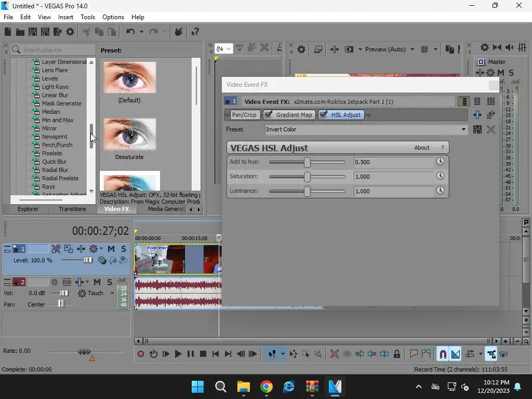Click the Project Properties gear in toolbar
The height and width of the screenshot is (399, 532).
[70, 32]
